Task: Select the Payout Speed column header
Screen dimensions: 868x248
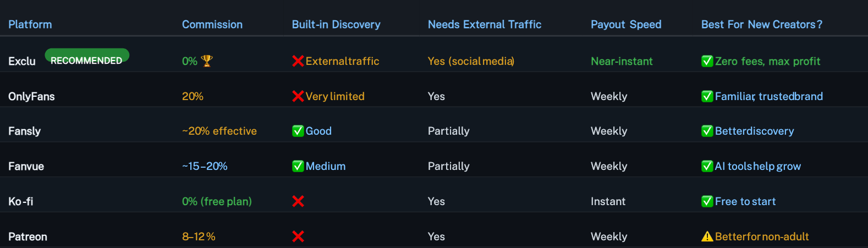Action: 626,25
